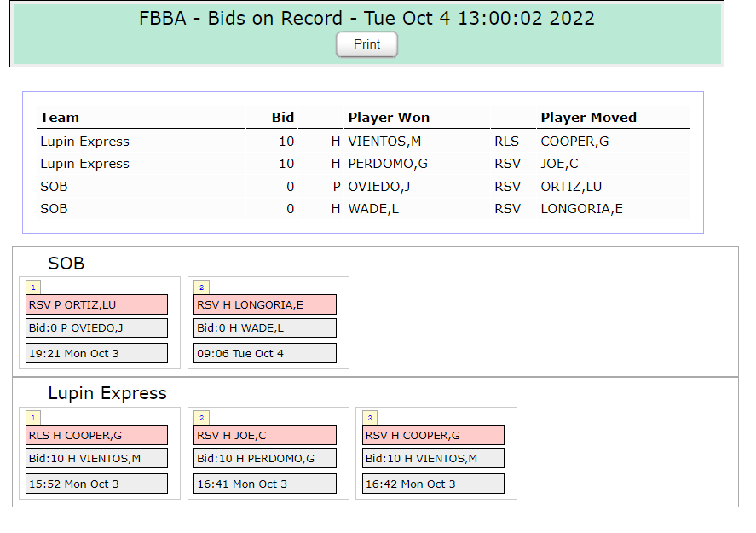This screenshot has height=533, width=756.
Task: Click the Lupin Express section heading
Action: pyautogui.click(x=107, y=393)
